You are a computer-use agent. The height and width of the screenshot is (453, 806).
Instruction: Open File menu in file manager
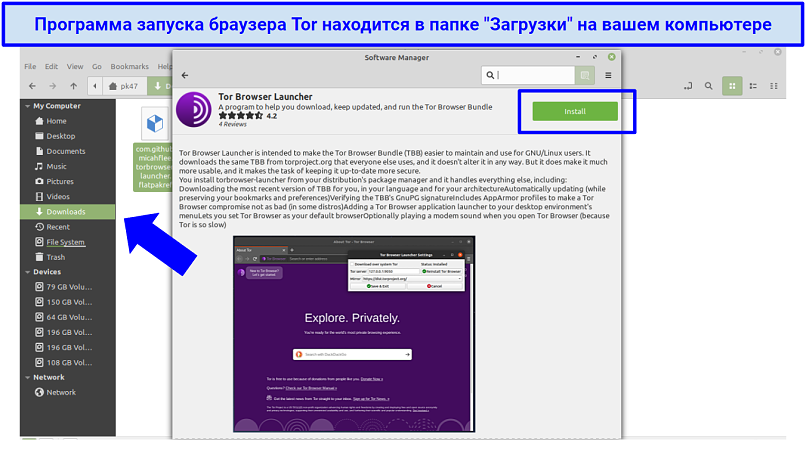click(30, 66)
